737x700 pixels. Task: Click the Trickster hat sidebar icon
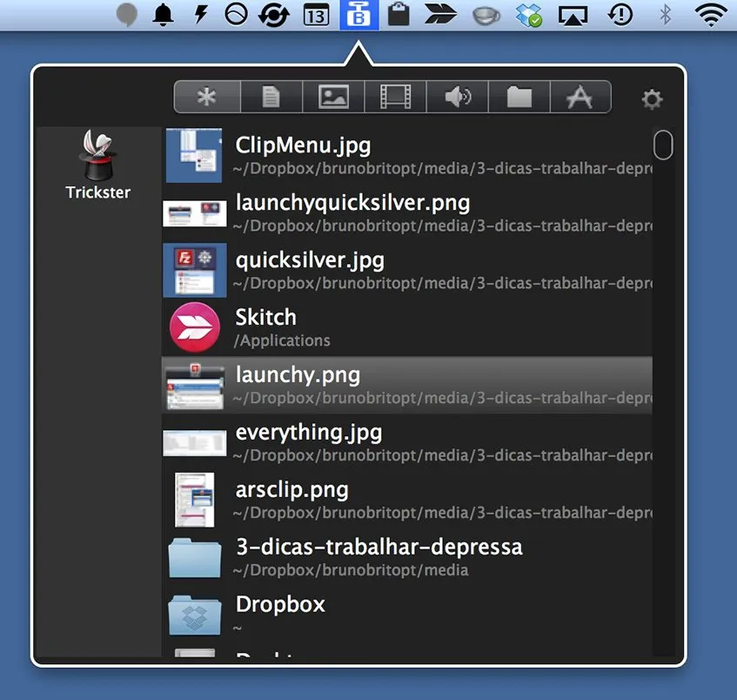(97, 156)
